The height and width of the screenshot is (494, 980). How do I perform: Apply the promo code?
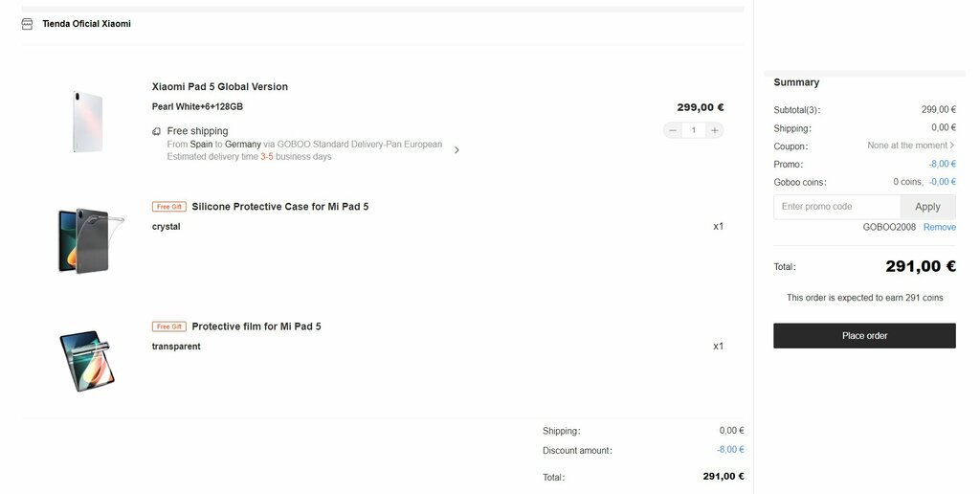pos(927,207)
